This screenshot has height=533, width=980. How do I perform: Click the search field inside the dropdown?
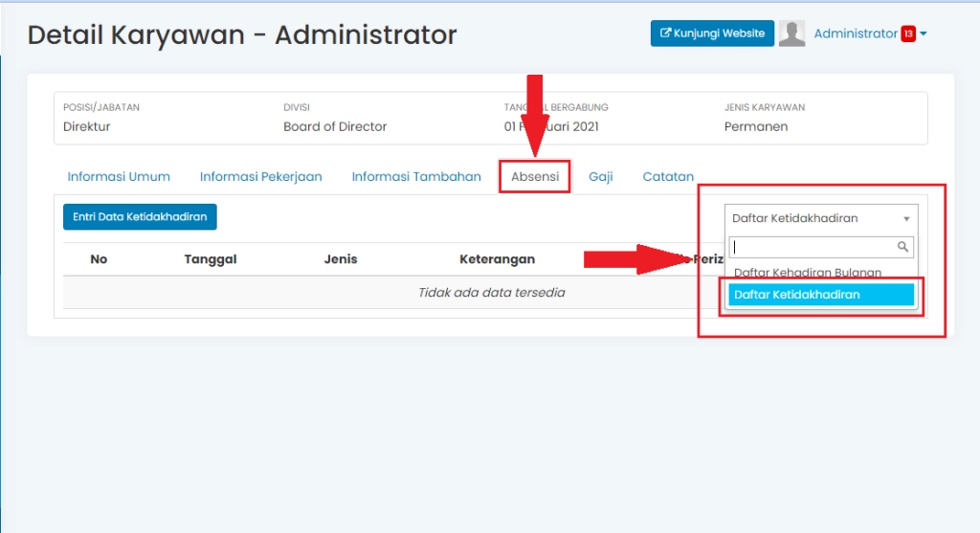tap(812, 247)
